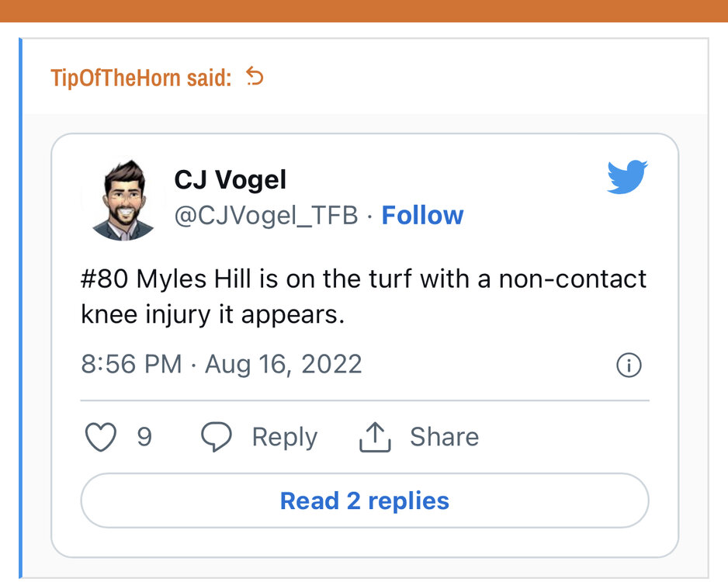Click the Share text label

tap(444, 438)
